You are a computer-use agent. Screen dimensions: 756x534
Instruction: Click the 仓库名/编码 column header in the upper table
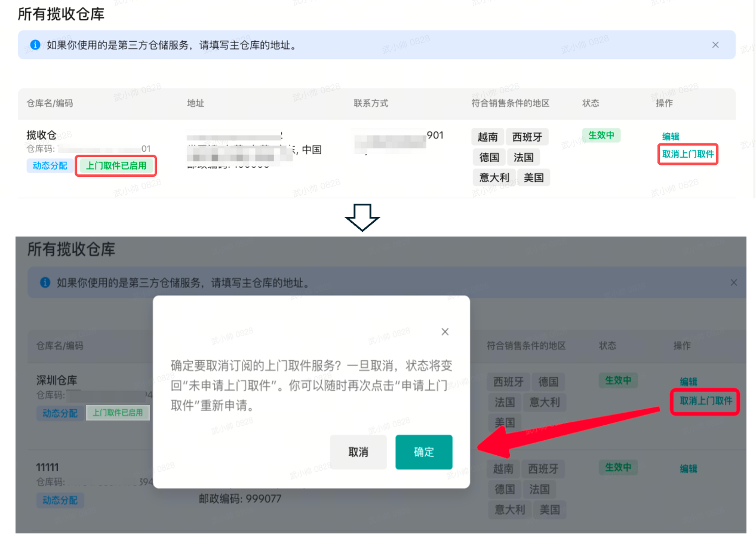coord(50,103)
